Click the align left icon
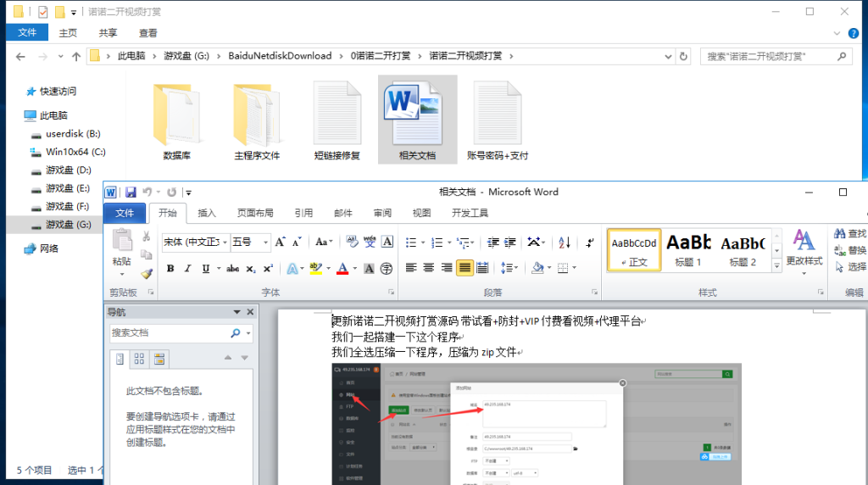Screen dimensions: 868x485 411,268
